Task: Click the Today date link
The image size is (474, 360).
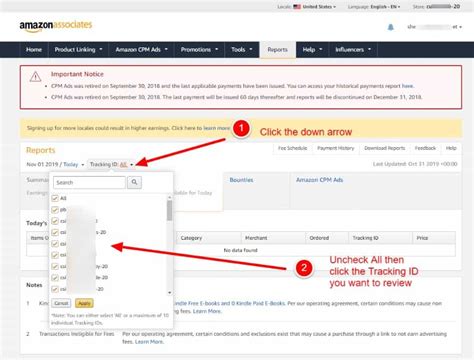Action: click(70, 164)
